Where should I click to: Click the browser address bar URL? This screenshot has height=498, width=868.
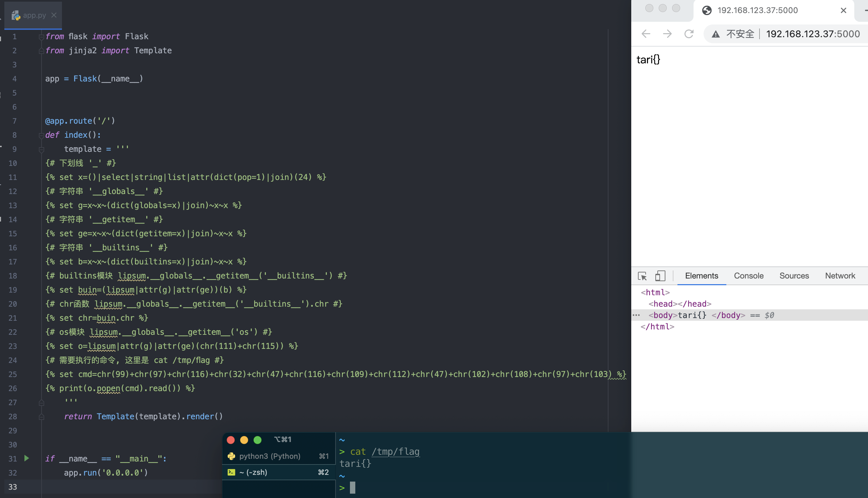pos(813,34)
